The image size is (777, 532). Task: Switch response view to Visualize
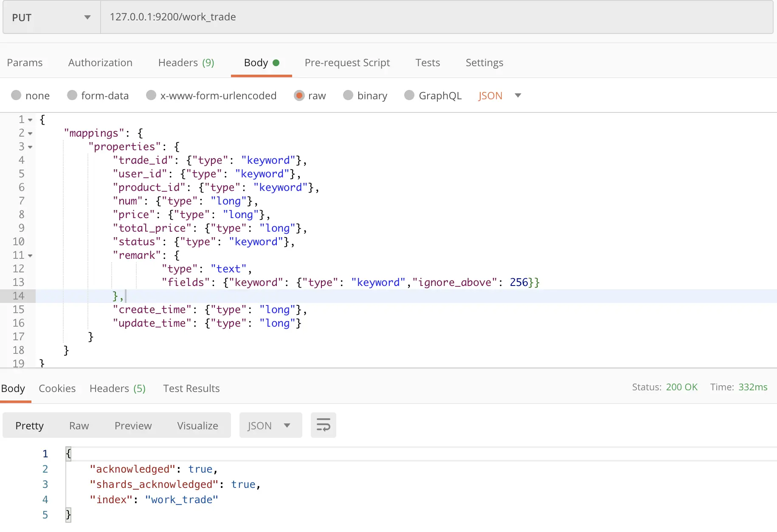pos(197,426)
